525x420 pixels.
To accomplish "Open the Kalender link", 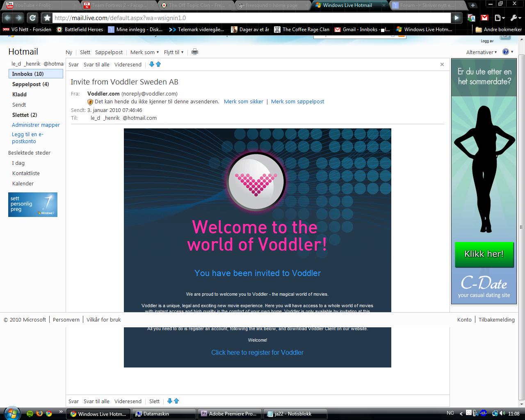I will (x=23, y=183).
